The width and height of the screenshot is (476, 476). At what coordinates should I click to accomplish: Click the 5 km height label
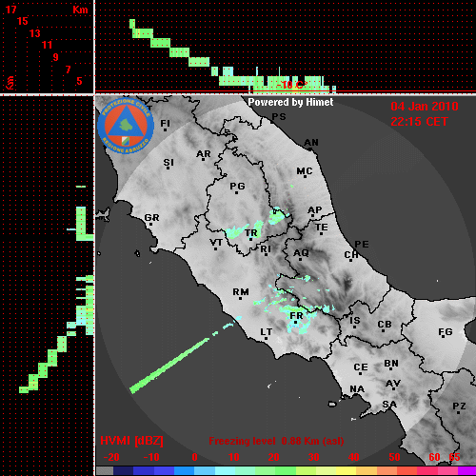tap(79, 81)
